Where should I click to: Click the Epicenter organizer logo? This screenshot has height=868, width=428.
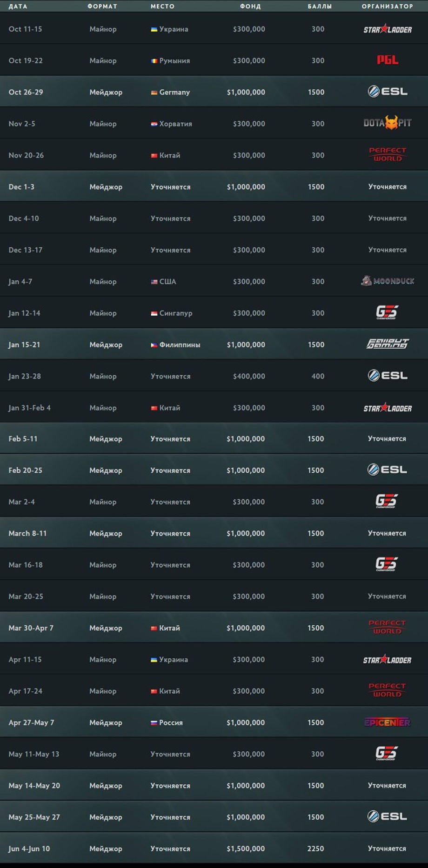coord(388,722)
